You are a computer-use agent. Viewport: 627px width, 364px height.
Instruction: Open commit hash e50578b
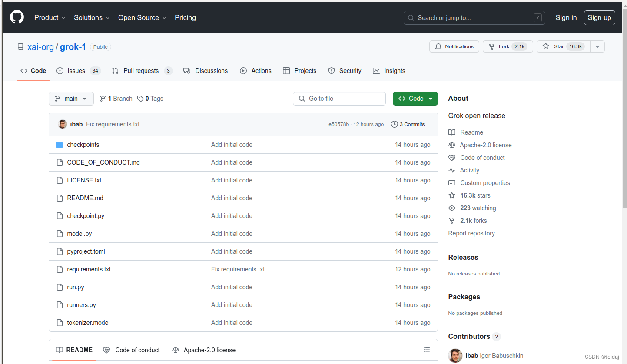point(338,124)
